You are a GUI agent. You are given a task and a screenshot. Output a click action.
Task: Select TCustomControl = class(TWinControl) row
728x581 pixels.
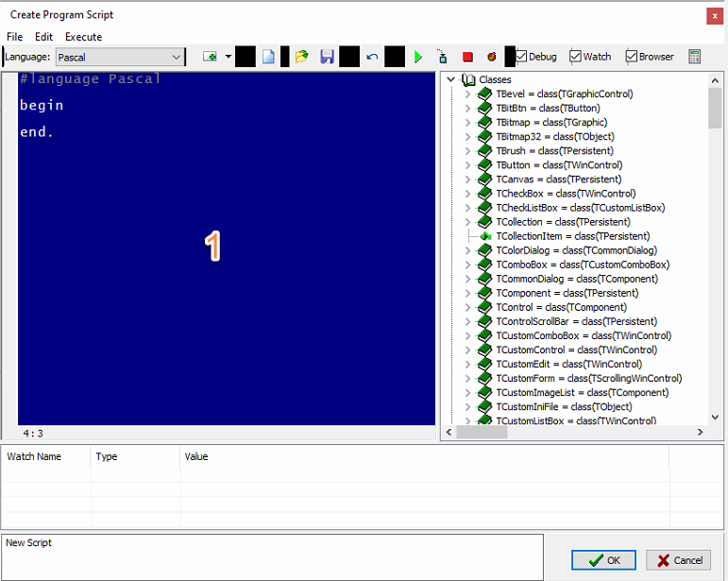point(577,350)
